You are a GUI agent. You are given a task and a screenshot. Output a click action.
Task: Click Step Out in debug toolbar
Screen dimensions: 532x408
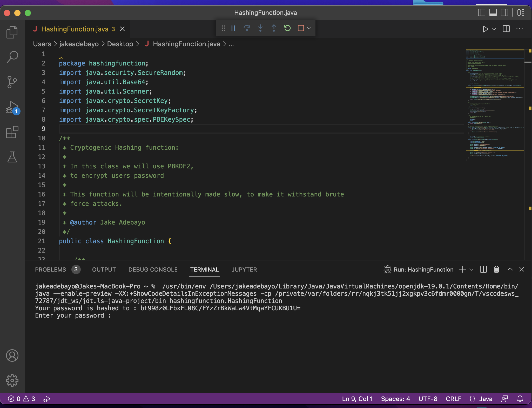(x=274, y=28)
